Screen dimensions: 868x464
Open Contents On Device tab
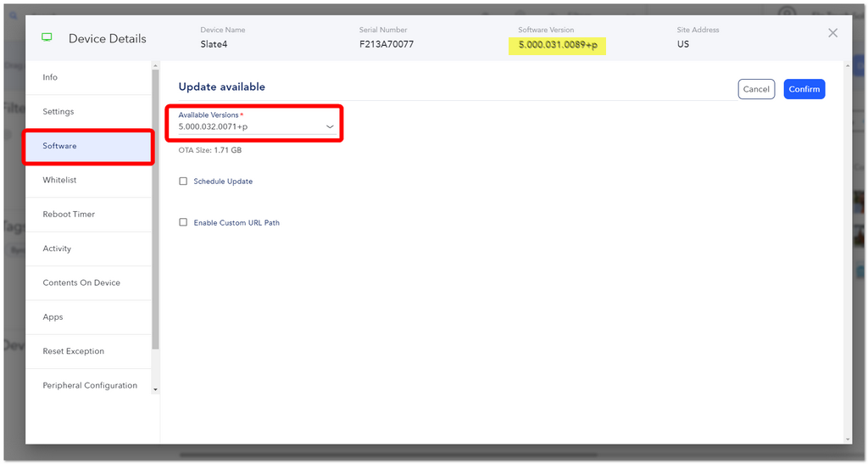tap(88, 283)
